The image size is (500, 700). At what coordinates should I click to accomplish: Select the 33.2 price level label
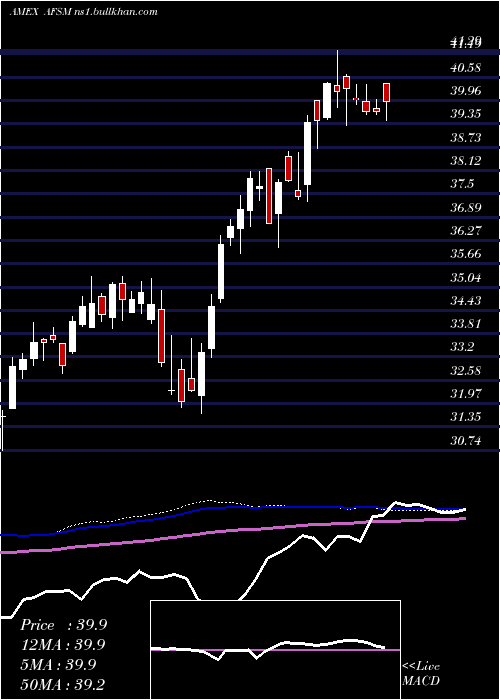(462, 347)
